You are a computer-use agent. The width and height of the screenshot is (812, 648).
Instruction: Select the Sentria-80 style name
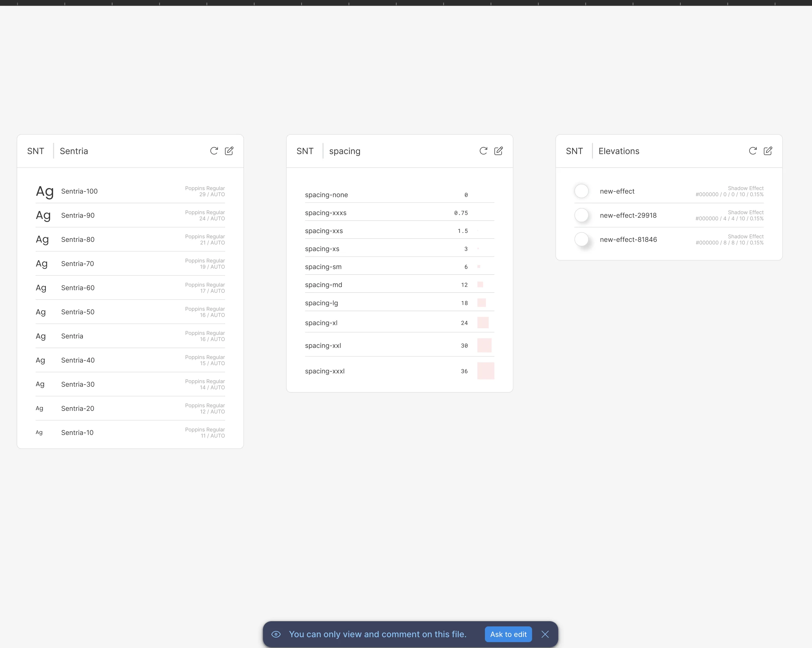78,240
